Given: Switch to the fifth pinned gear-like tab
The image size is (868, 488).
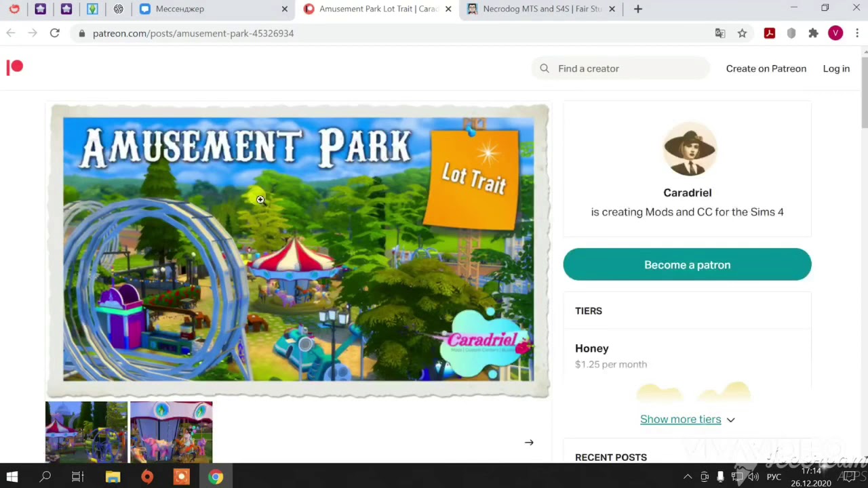Looking at the screenshot, I should [x=119, y=9].
